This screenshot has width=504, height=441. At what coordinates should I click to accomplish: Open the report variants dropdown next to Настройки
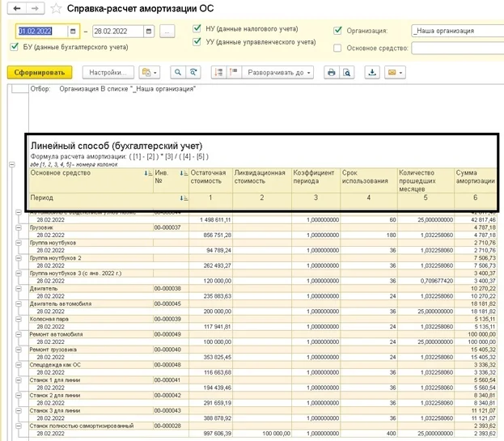point(150,72)
